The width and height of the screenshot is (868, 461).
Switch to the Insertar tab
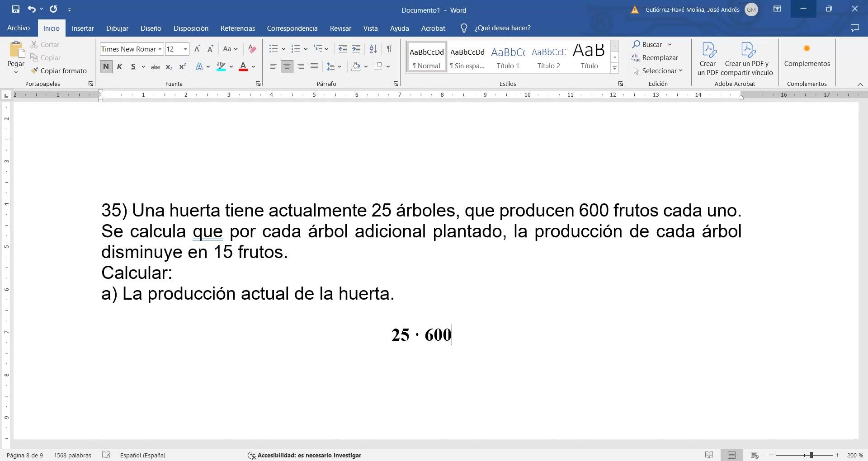tap(83, 28)
